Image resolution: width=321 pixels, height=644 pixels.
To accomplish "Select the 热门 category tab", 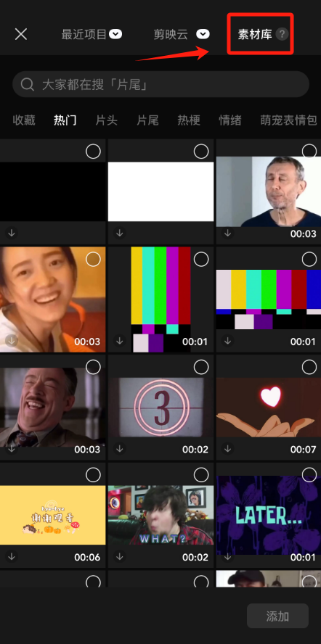I will tap(65, 120).
